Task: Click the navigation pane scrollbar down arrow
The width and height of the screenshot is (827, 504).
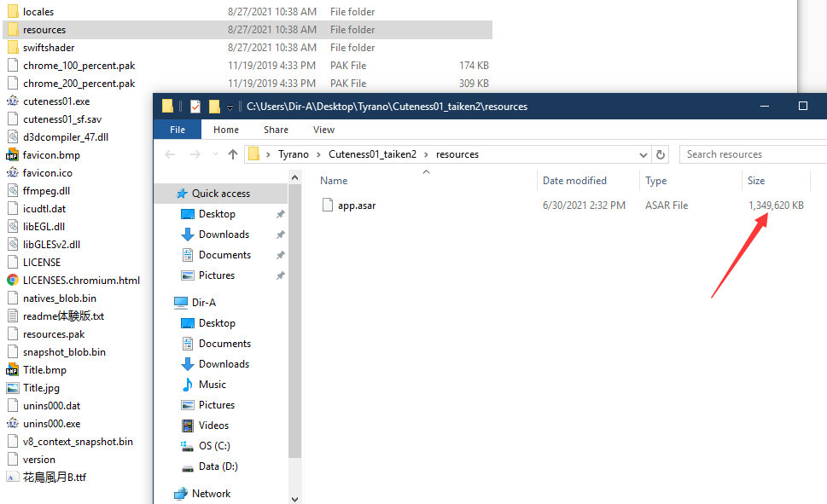Action: [294, 499]
